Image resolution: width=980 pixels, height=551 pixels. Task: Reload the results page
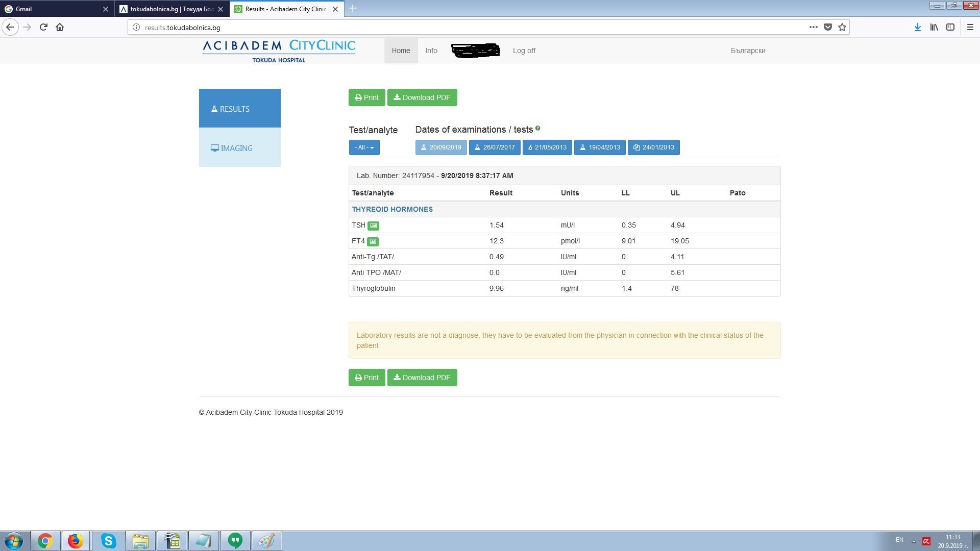(43, 28)
